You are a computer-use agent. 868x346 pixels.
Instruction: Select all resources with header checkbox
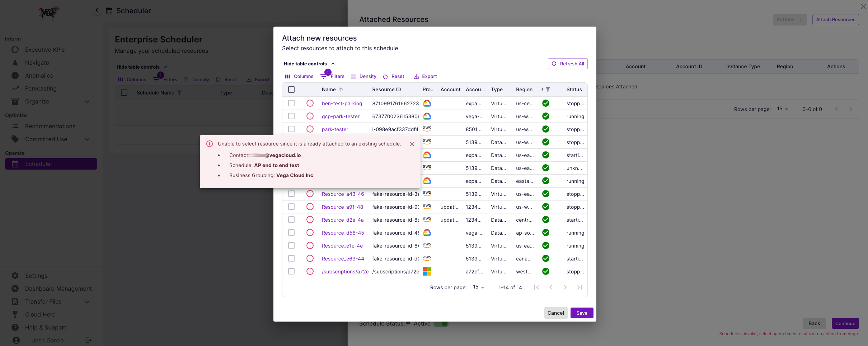(x=291, y=89)
